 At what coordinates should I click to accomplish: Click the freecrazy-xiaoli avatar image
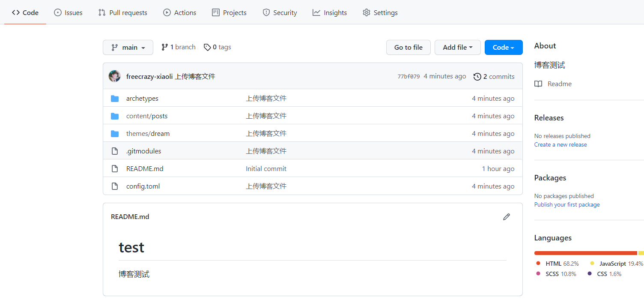pyautogui.click(x=115, y=76)
